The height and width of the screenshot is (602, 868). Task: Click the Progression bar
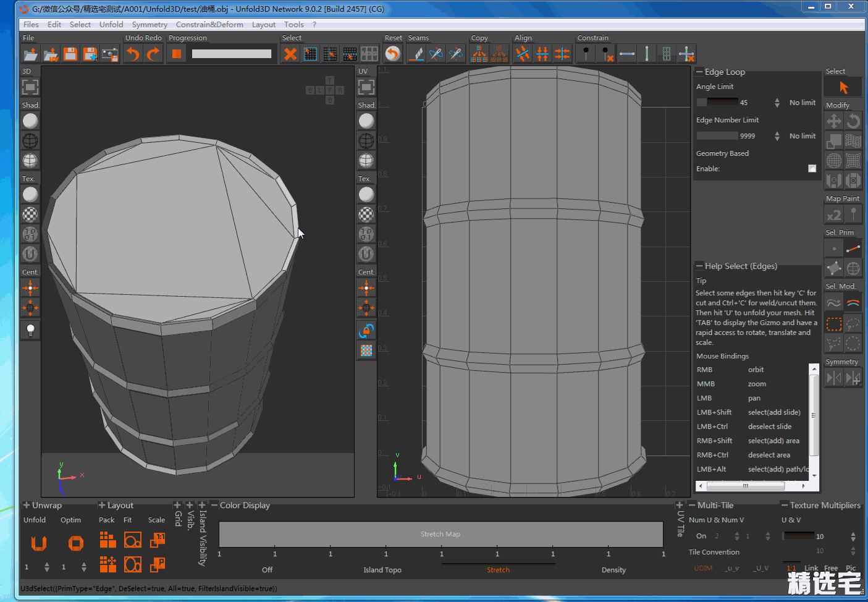pos(232,54)
